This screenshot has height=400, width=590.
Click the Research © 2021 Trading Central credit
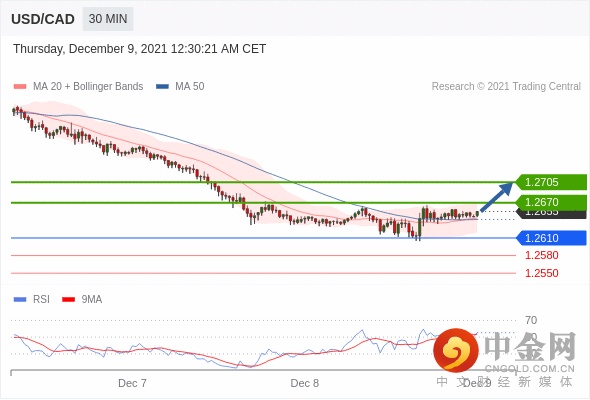click(x=506, y=87)
